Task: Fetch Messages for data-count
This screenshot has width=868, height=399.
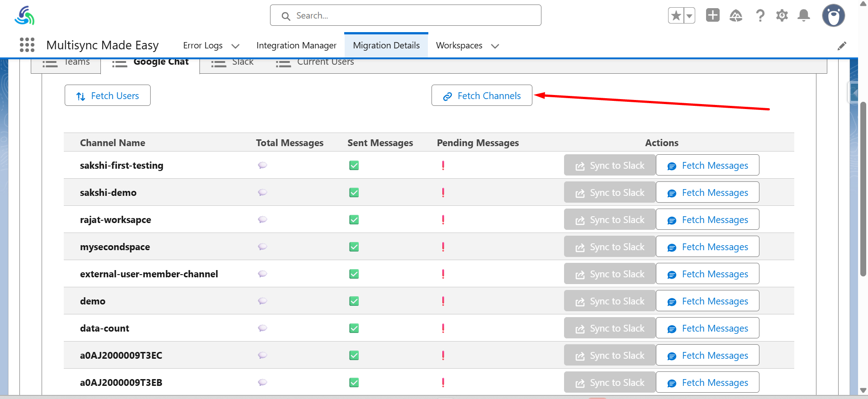Action: (x=707, y=328)
